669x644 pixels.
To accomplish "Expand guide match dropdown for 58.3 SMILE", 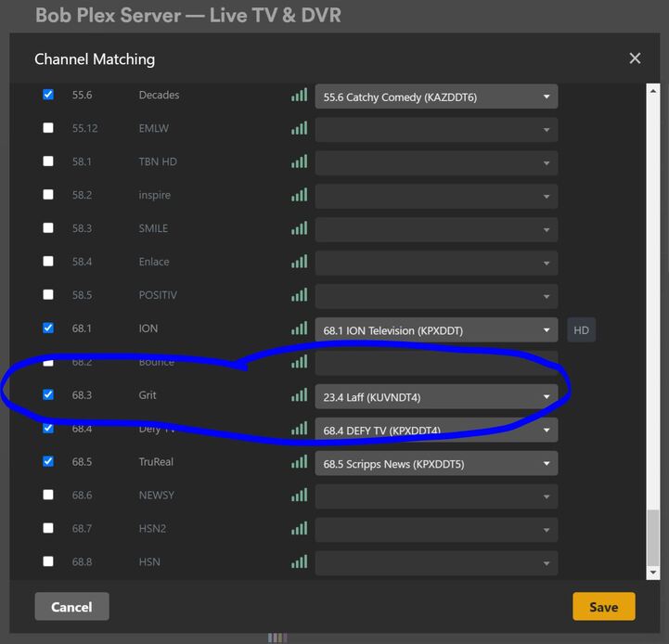I will 436,229.
